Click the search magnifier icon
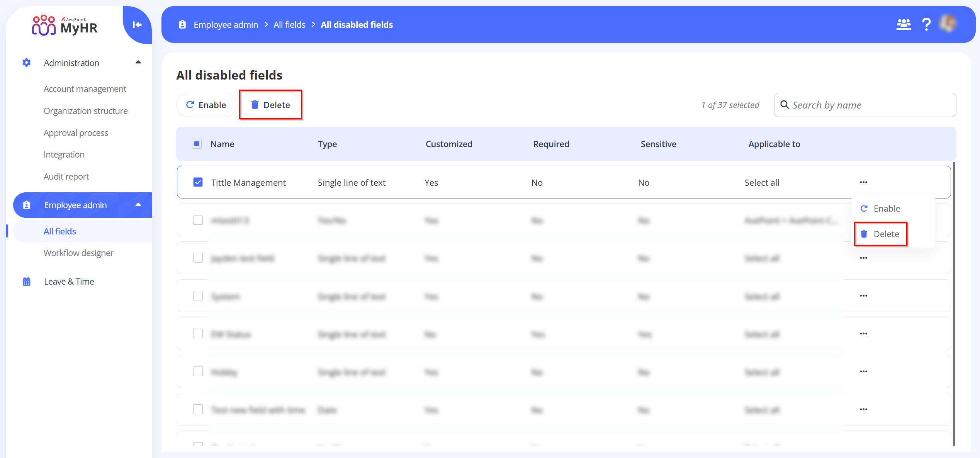 click(x=785, y=105)
